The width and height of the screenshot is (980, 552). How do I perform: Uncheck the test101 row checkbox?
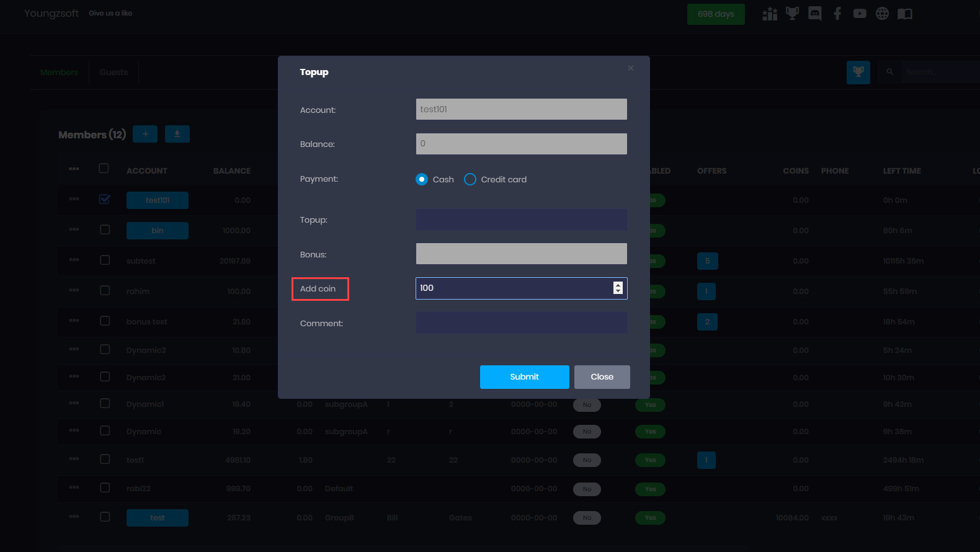[105, 200]
